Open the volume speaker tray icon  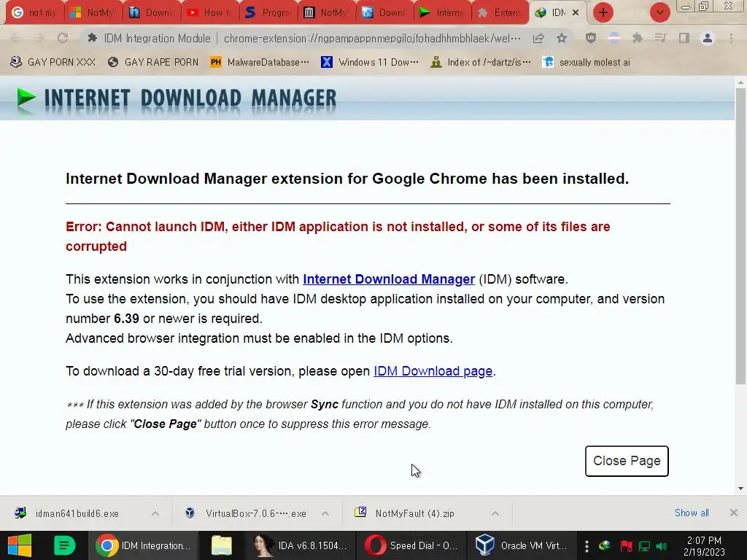coord(661,545)
